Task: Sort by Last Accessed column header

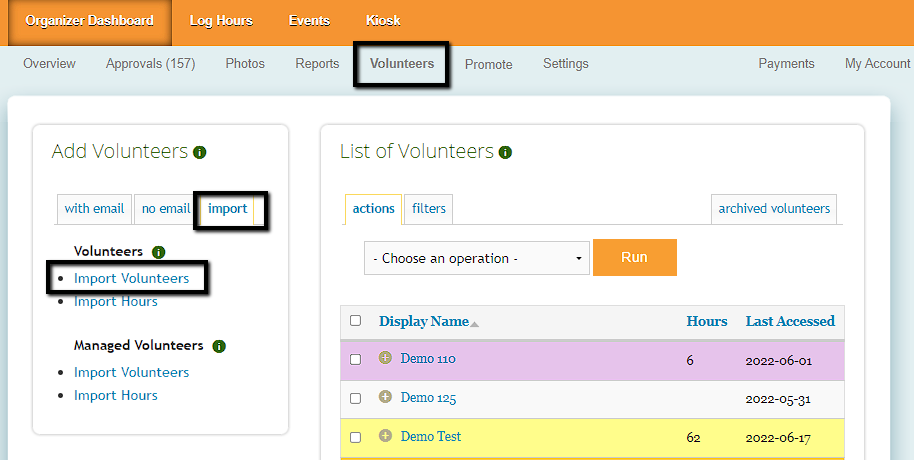Action: click(x=790, y=321)
